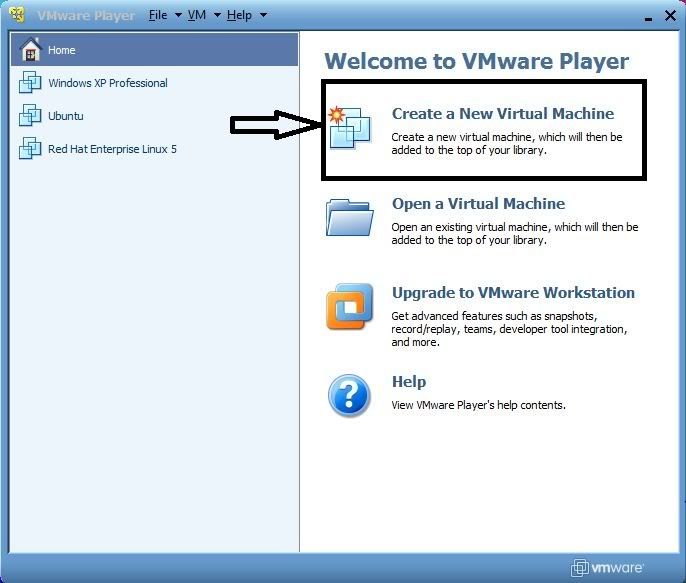
Task: Expand the Help menu dropdown arrow
Action: [x=263, y=16]
